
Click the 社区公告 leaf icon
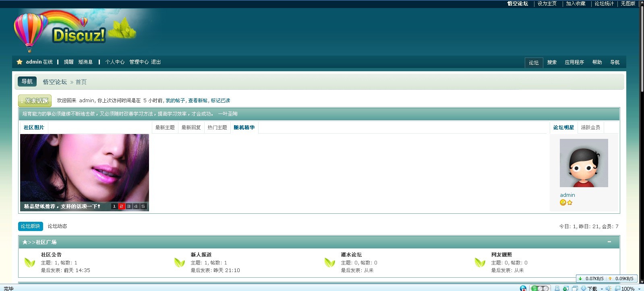pyautogui.click(x=30, y=262)
